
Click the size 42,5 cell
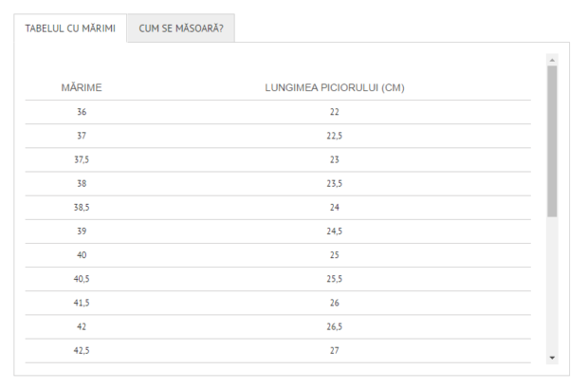point(82,350)
